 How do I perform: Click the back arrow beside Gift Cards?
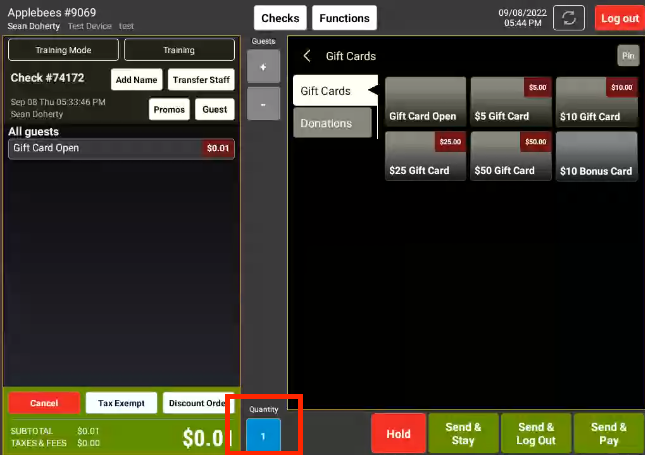click(x=307, y=56)
